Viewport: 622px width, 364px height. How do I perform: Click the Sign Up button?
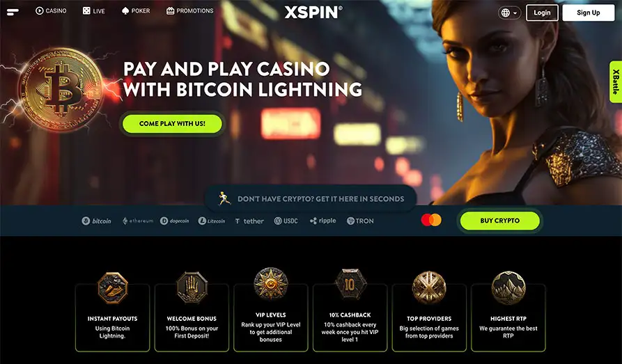(x=589, y=13)
